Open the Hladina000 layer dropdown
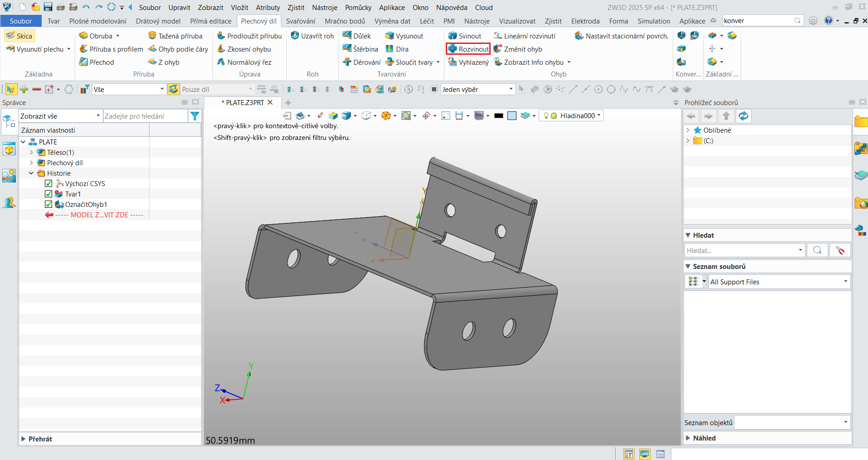868x460 pixels. [572, 115]
